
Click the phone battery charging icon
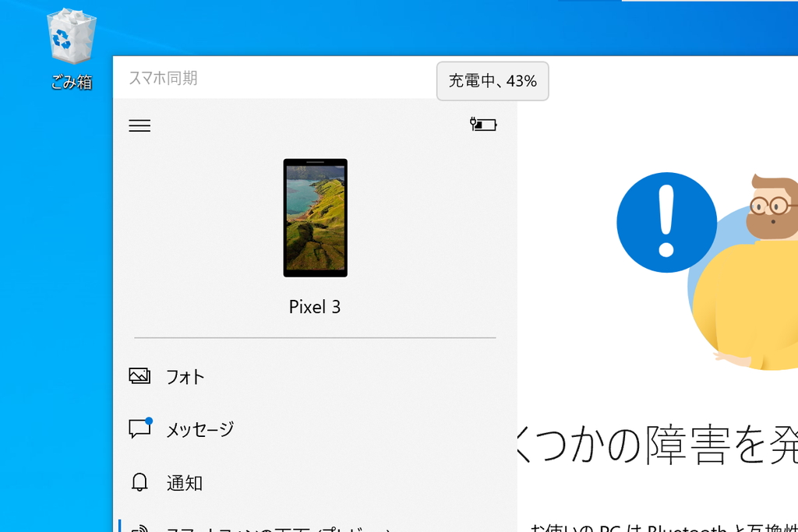(483, 124)
